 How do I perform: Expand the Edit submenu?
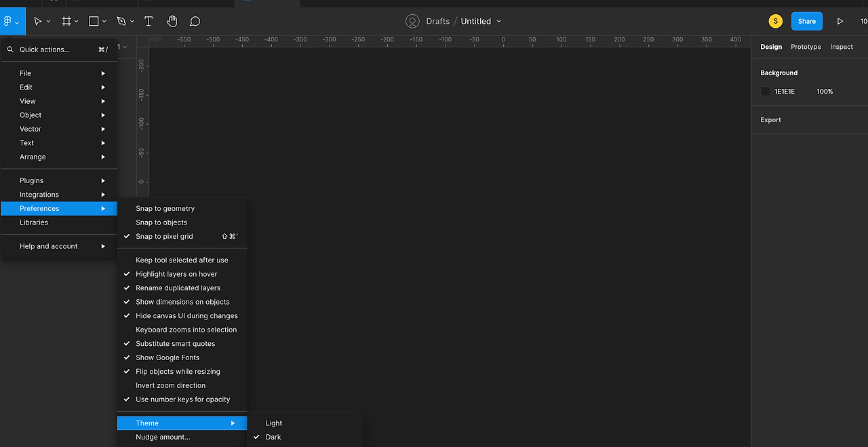tap(59, 87)
